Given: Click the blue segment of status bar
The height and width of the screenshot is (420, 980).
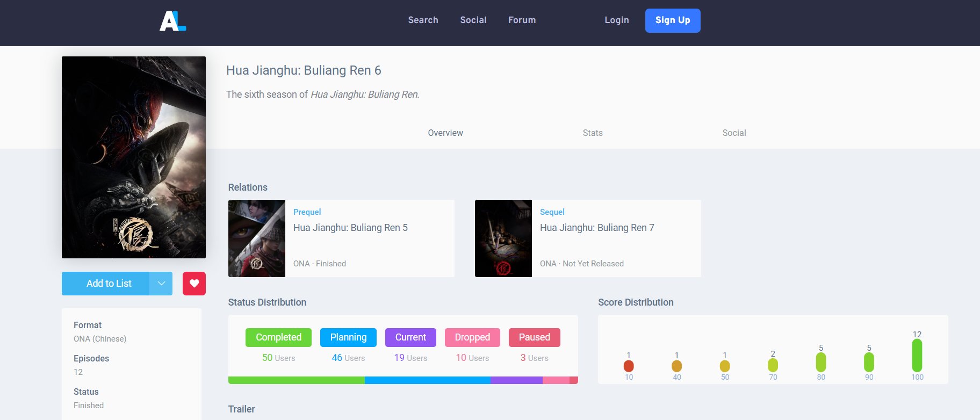Looking at the screenshot, I should click(x=428, y=380).
